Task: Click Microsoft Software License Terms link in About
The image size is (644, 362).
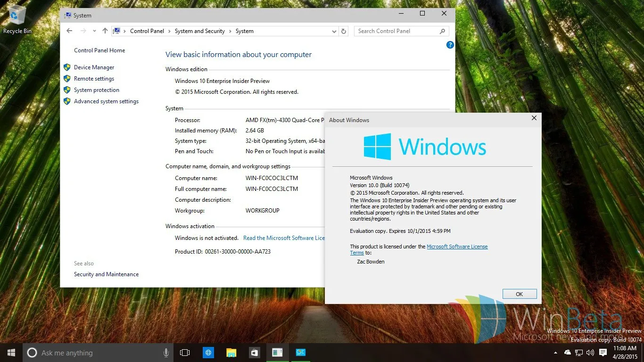Action: pos(457,247)
